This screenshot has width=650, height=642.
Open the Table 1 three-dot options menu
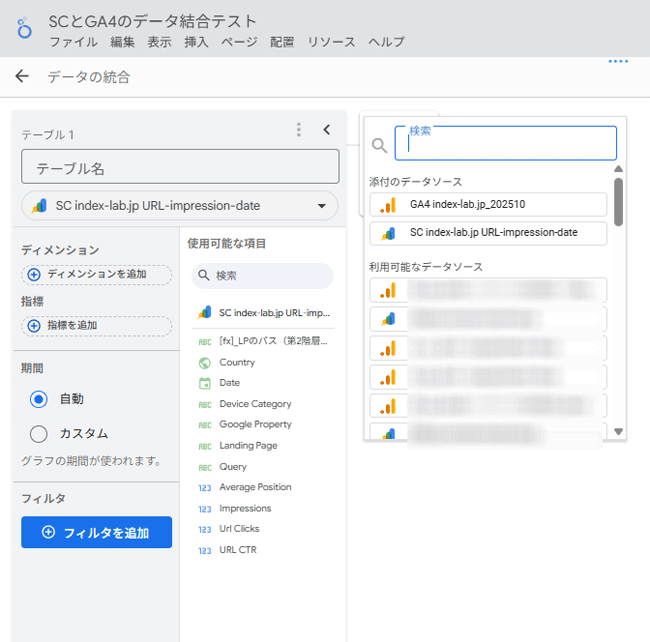click(298, 130)
